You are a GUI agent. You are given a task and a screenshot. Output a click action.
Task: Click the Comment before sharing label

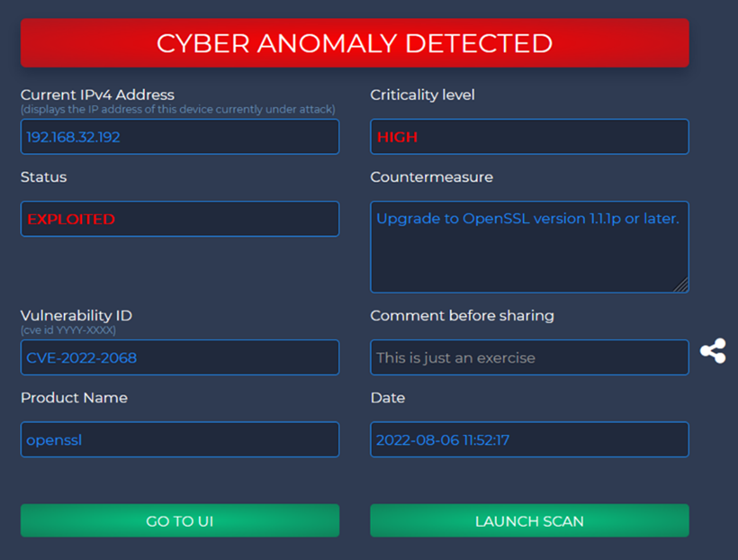pyautogui.click(x=463, y=315)
